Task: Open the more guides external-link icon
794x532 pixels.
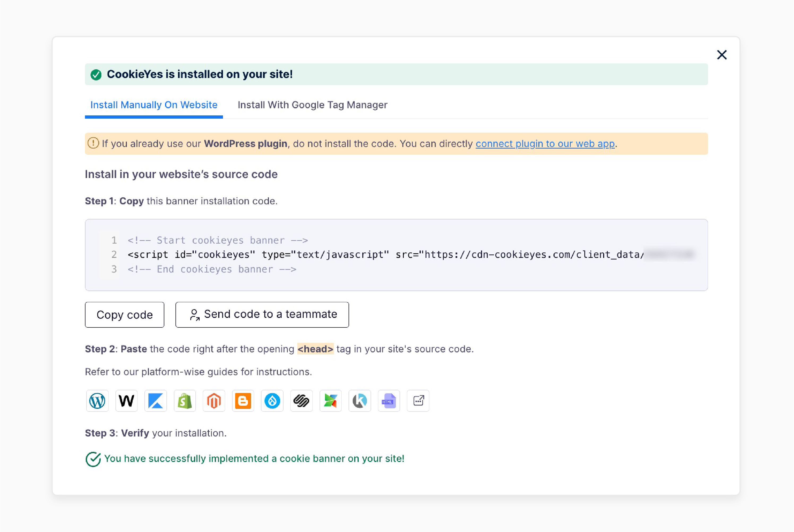Action: tap(418, 401)
